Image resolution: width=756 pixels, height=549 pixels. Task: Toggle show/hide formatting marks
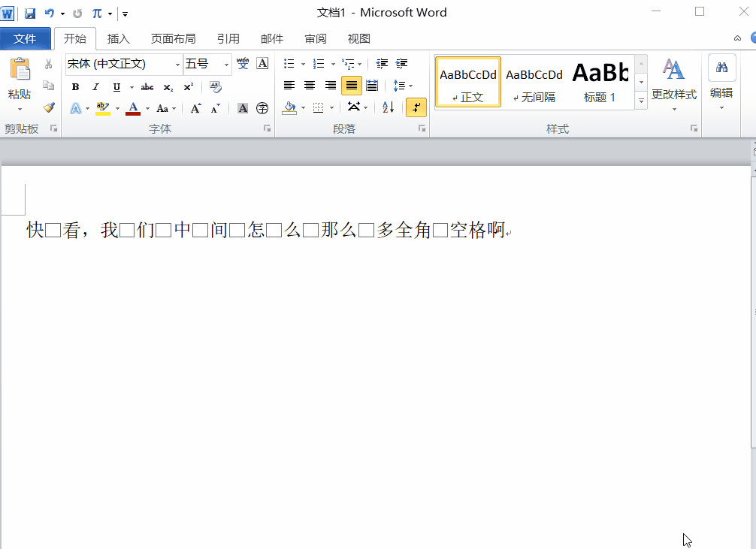416,107
